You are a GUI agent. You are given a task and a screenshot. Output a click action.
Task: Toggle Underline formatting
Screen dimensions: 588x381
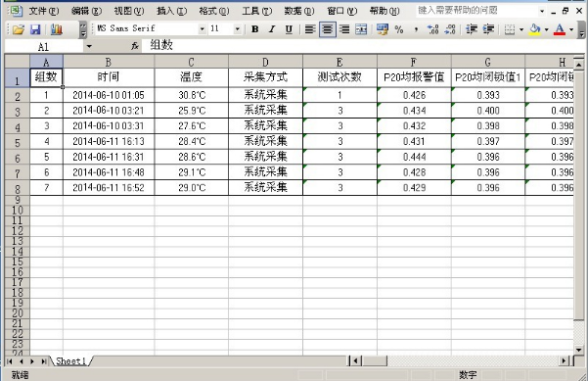(x=289, y=29)
